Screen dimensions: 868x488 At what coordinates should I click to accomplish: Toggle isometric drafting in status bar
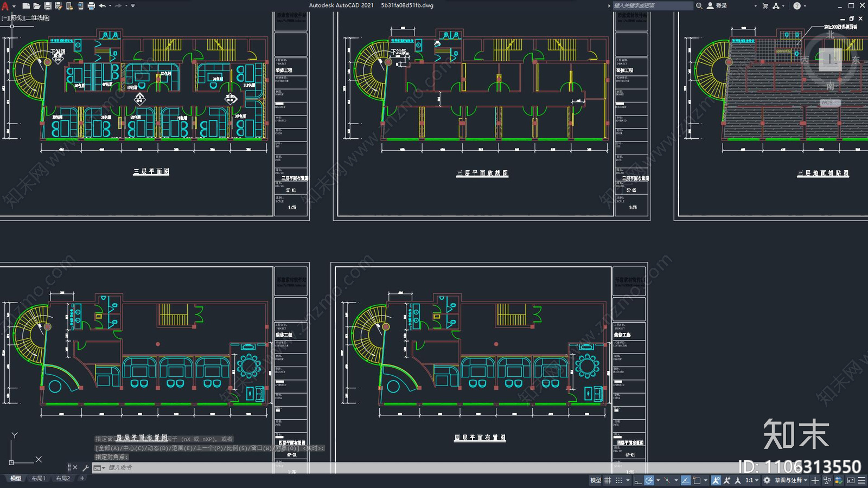click(x=667, y=480)
